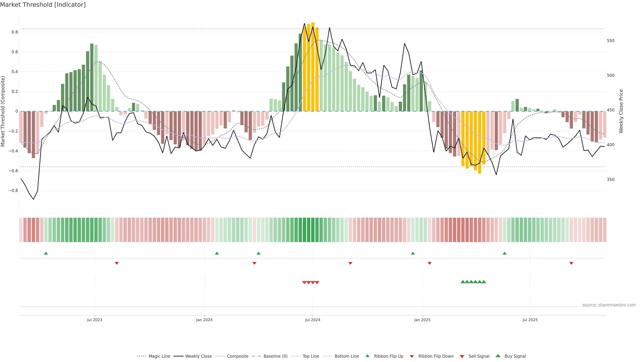Click the Weekly Close Price axis title
Screen dimensions: 644x362
point(621,111)
